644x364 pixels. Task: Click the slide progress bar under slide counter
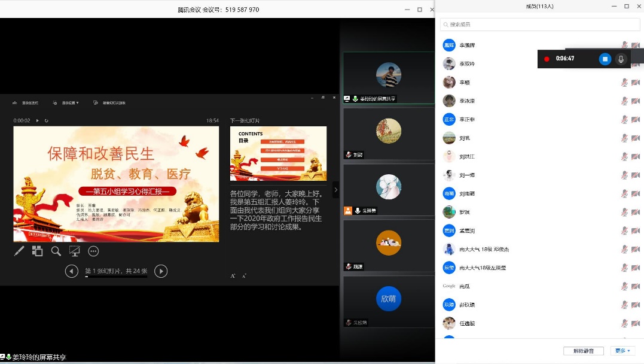click(x=116, y=277)
